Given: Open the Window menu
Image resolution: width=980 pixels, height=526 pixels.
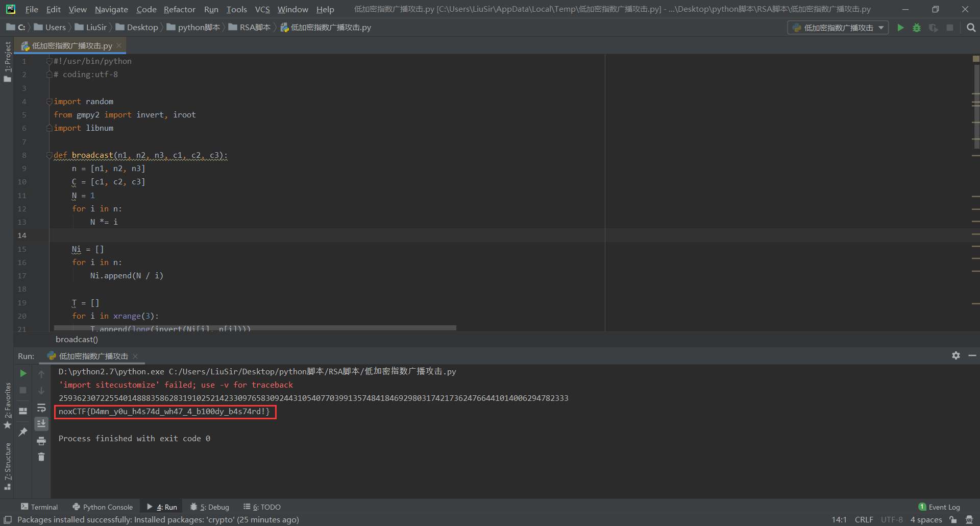Looking at the screenshot, I should click(293, 9).
